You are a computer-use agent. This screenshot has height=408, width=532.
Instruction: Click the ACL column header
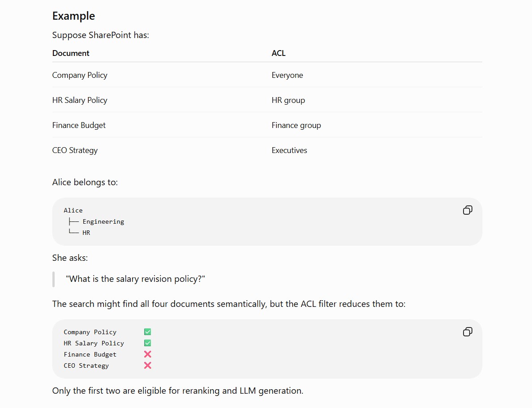coord(279,53)
